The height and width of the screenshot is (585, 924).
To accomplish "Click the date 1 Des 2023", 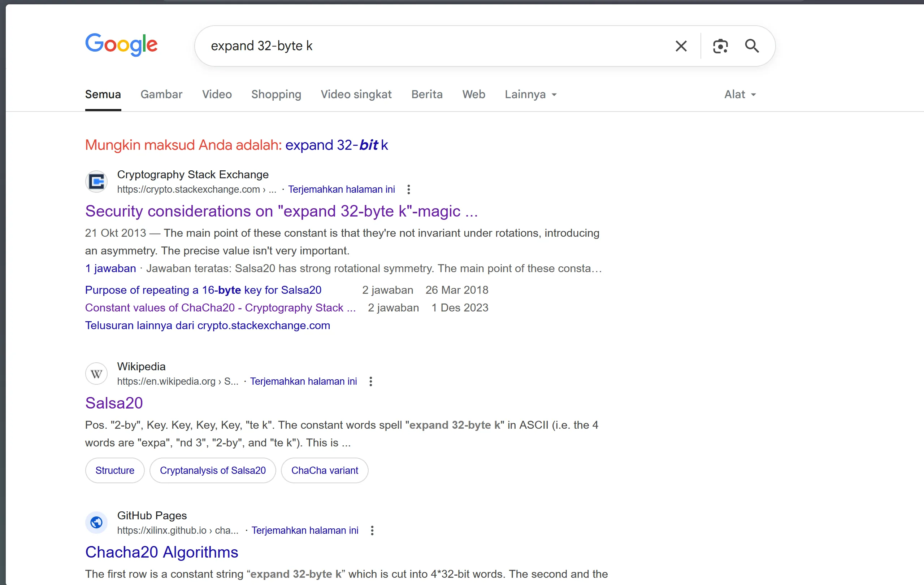I will click(460, 307).
